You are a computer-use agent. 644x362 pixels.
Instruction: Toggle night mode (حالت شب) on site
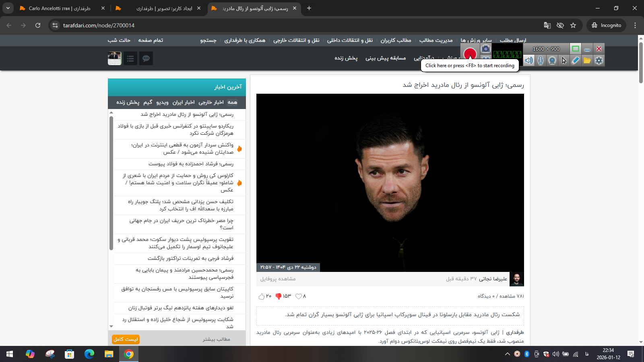pyautogui.click(x=119, y=40)
